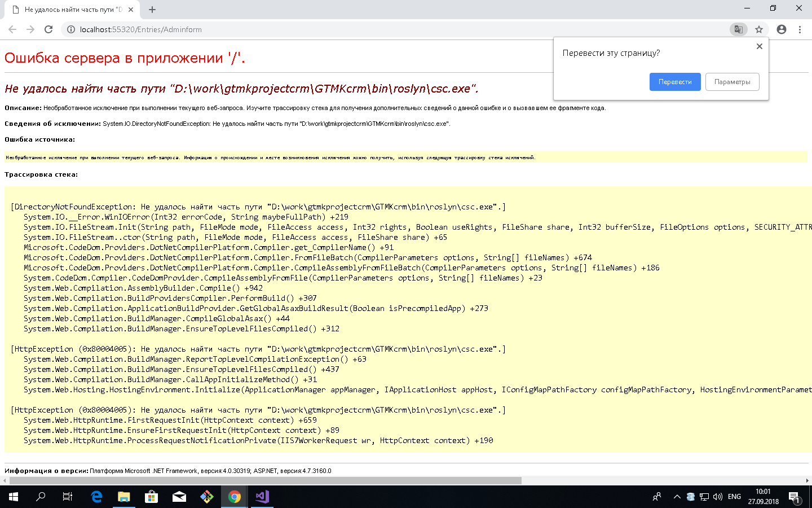
Task: Open Windows taskbar search
Action: pyautogui.click(x=41, y=497)
